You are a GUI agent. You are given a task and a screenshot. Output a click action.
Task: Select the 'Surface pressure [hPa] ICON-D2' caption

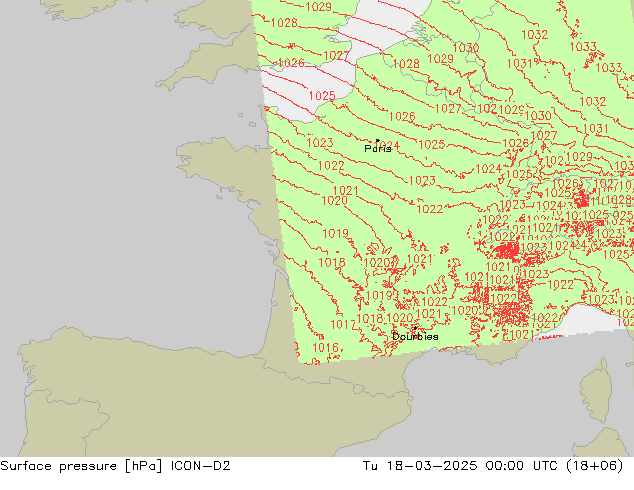[115, 466]
